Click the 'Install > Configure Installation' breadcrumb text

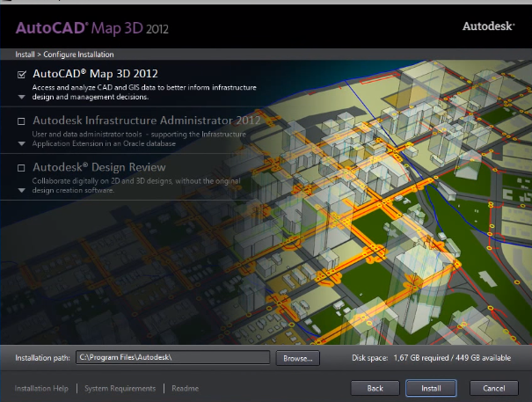[x=64, y=55]
